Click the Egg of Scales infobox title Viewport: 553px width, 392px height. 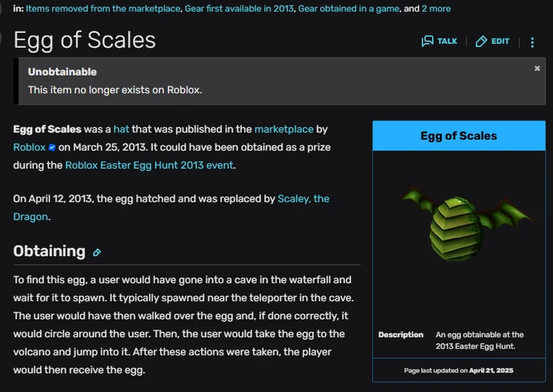click(x=459, y=136)
